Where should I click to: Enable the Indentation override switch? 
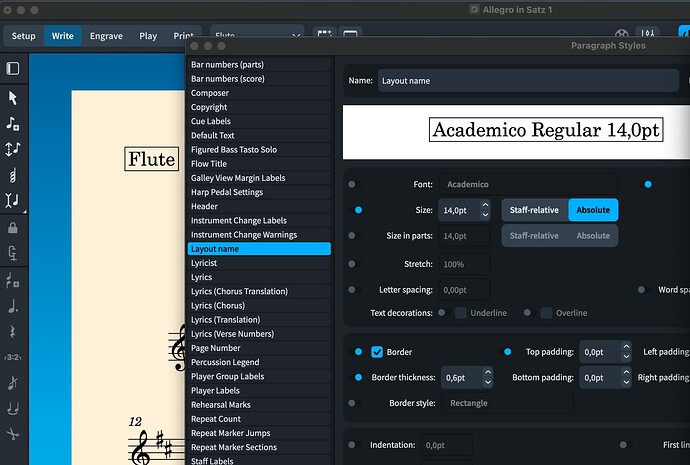click(352, 445)
